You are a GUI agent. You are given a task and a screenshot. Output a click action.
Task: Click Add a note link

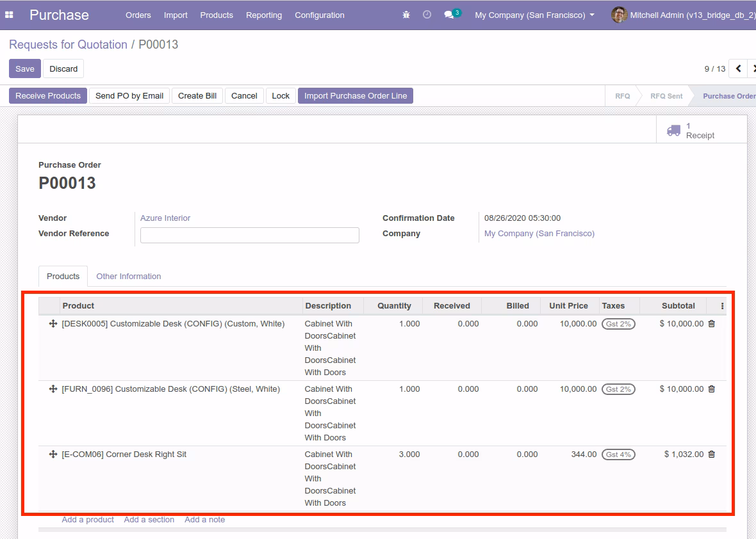204,520
